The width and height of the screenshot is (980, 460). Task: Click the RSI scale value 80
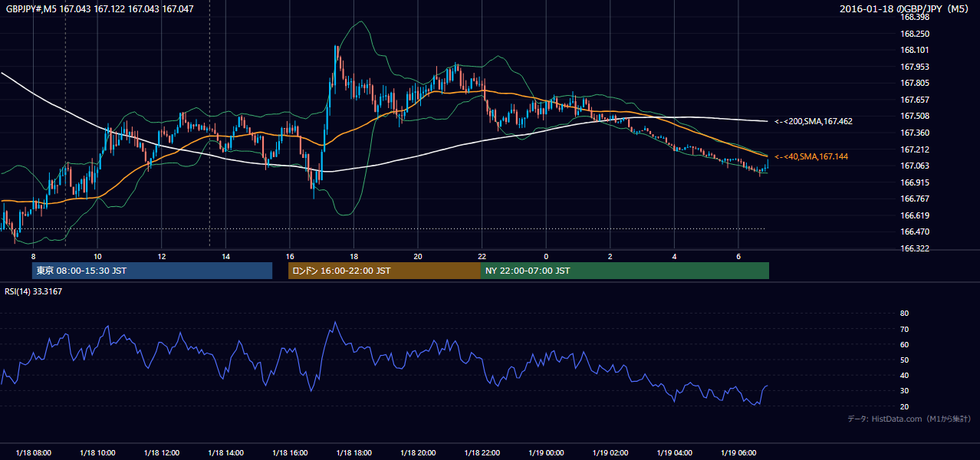(904, 314)
